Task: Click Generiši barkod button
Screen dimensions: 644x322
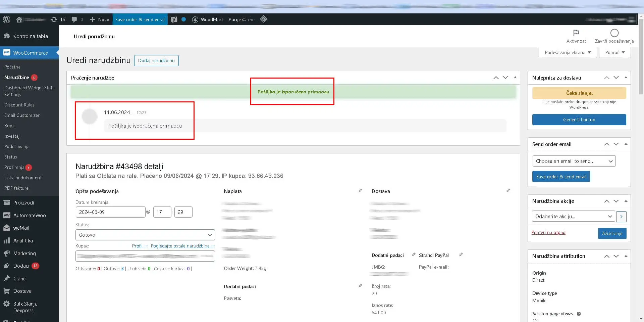Action: coord(579,120)
